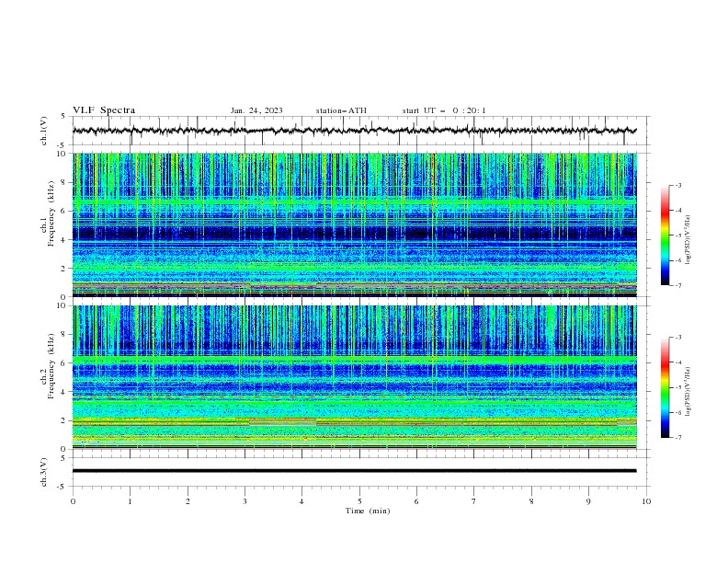
Task: Click the "6" kHz tick on ch.2 frequency axis
Action: pos(64,363)
